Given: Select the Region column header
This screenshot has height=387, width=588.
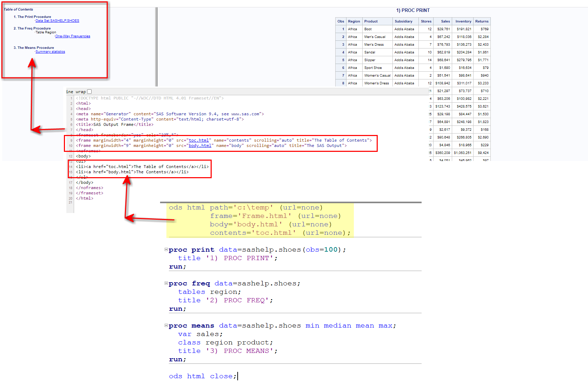Looking at the screenshot, I should click(x=354, y=21).
